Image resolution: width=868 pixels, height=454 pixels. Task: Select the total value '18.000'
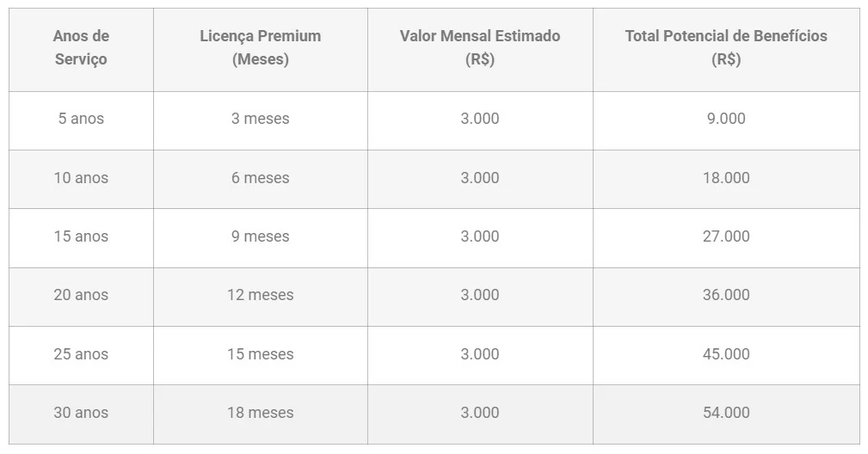tap(726, 178)
